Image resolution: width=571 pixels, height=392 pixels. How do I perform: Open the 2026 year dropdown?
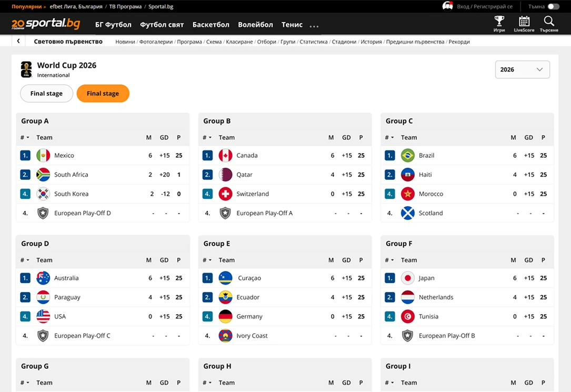(522, 69)
